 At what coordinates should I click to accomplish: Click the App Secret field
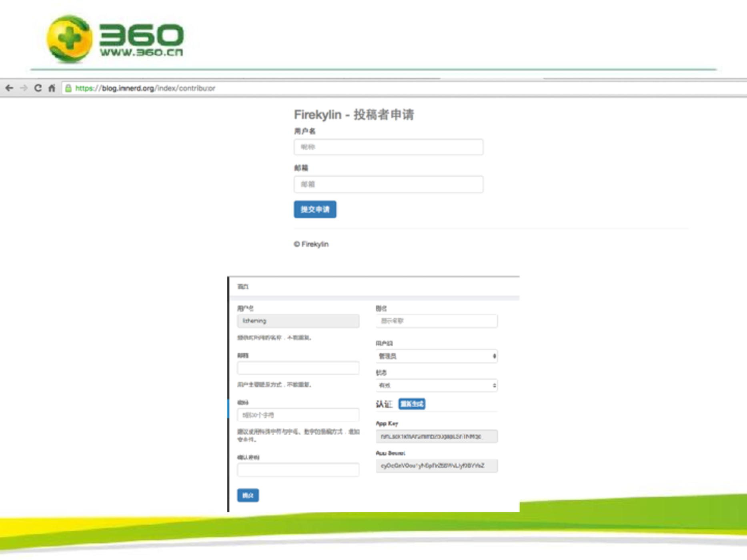coord(436,466)
